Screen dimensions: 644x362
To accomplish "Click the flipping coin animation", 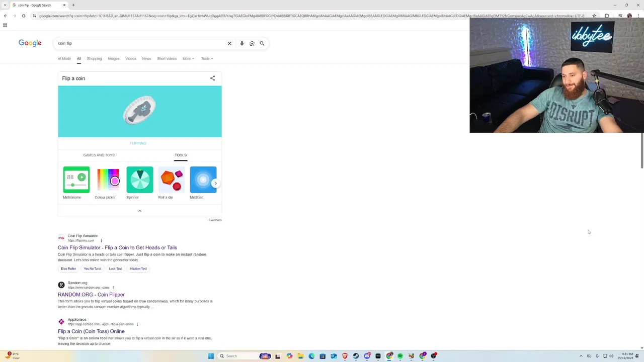I will (139, 111).
